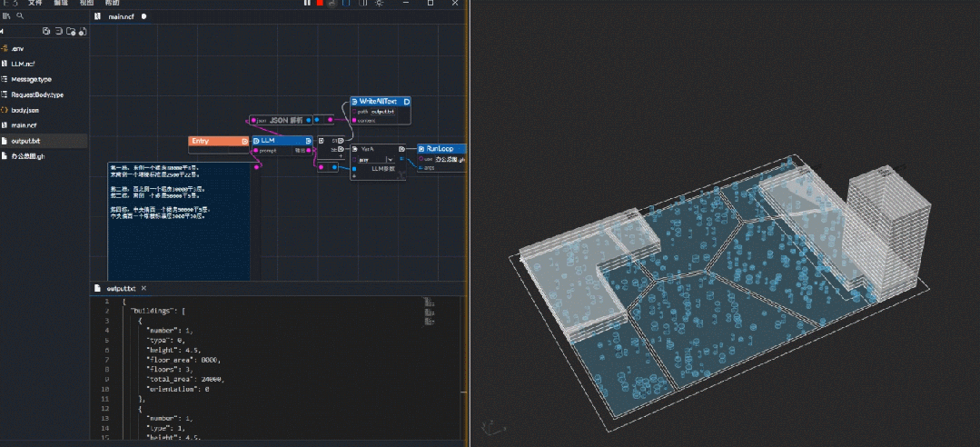
Task: Open the 视图 menu
Action: 86,4
